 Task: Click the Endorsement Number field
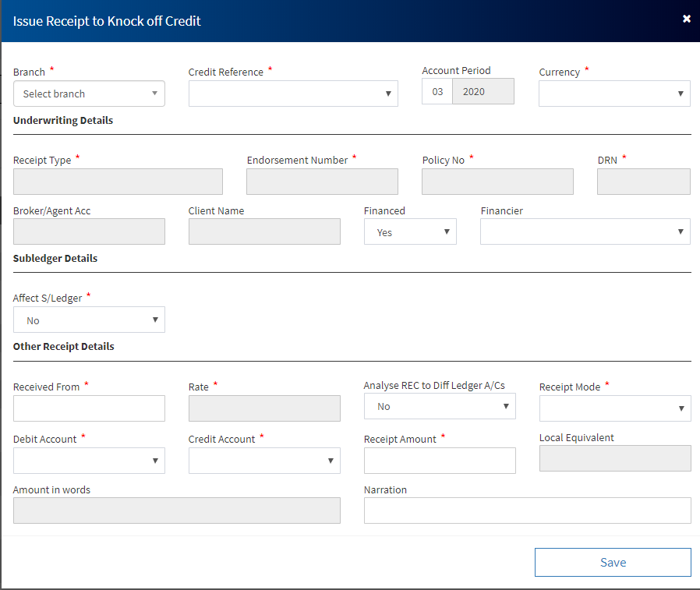322,182
